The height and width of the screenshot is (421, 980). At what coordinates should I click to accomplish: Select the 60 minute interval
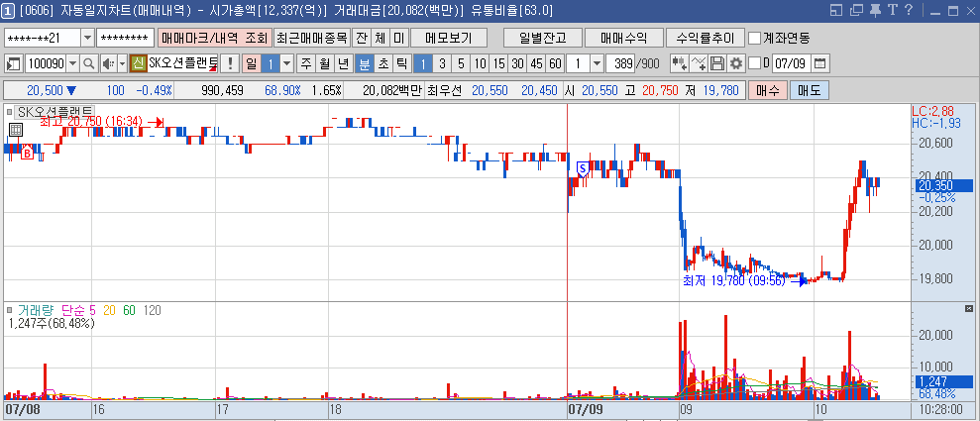click(x=555, y=63)
